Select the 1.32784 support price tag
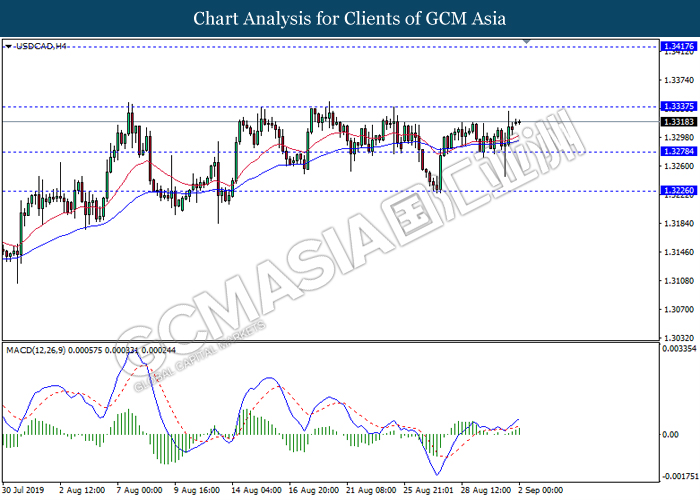The image size is (700, 500). coord(678,151)
